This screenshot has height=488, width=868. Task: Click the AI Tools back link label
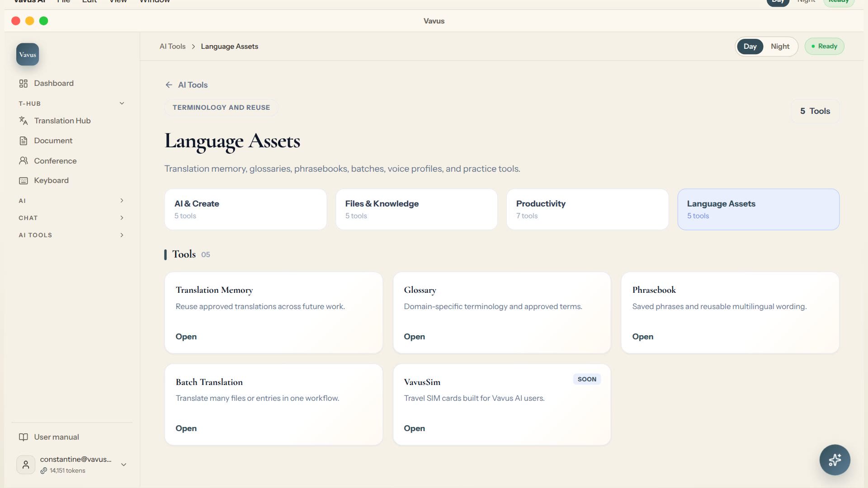point(193,85)
